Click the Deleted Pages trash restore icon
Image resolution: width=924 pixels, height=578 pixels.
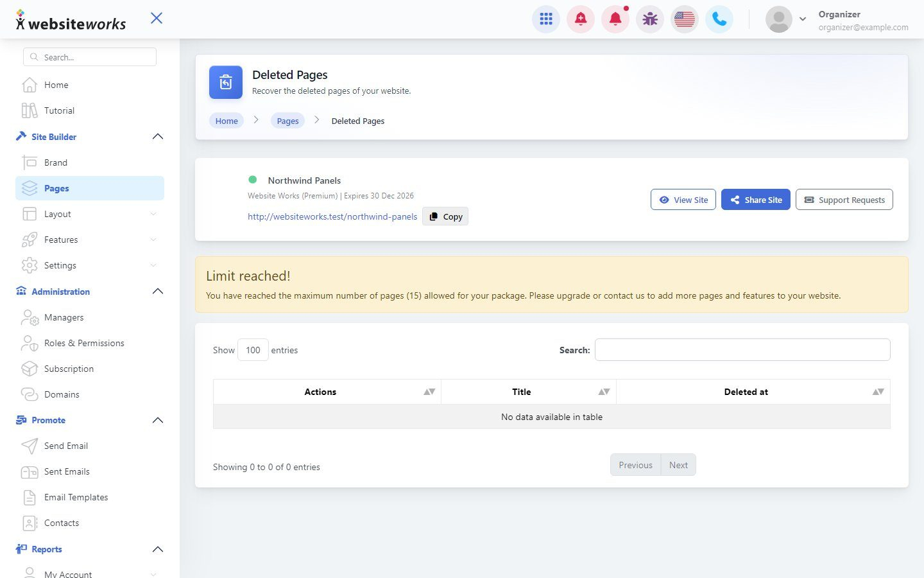(x=226, y=82)
